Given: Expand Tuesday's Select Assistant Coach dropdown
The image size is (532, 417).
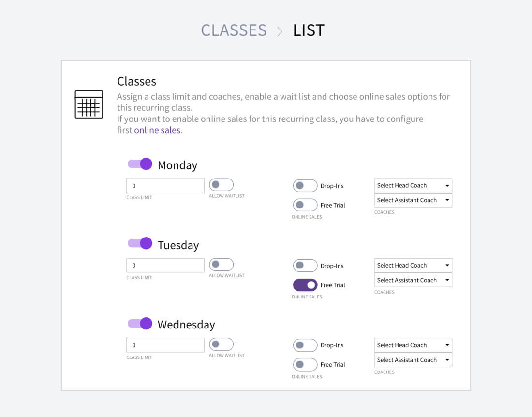Looking at the screenshot, I should point(413,280).
